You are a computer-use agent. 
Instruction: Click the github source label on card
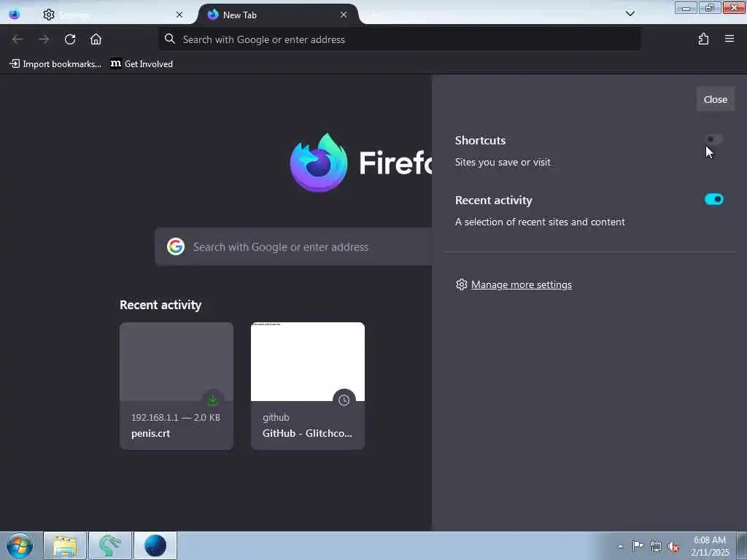[276, 417]
